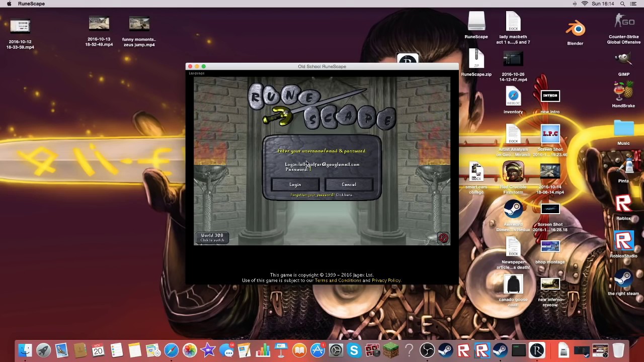The image size is (644, 362).
Task: Open Photos from the dock
Action: click(190, 350)
